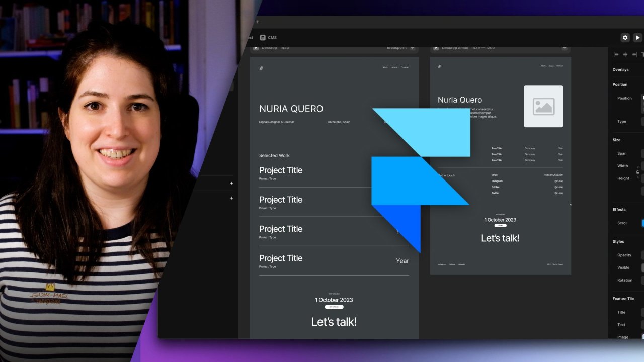Select the horizontal center align icon

(625, 54)
